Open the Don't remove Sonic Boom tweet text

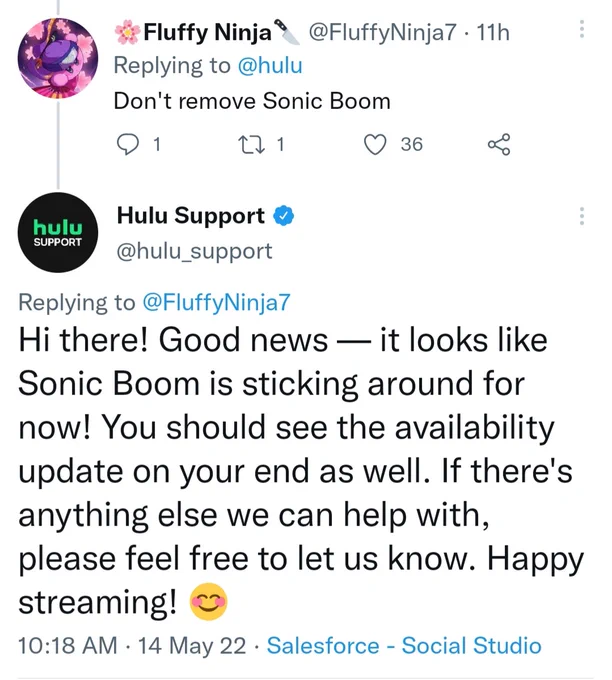click(252, 101)
